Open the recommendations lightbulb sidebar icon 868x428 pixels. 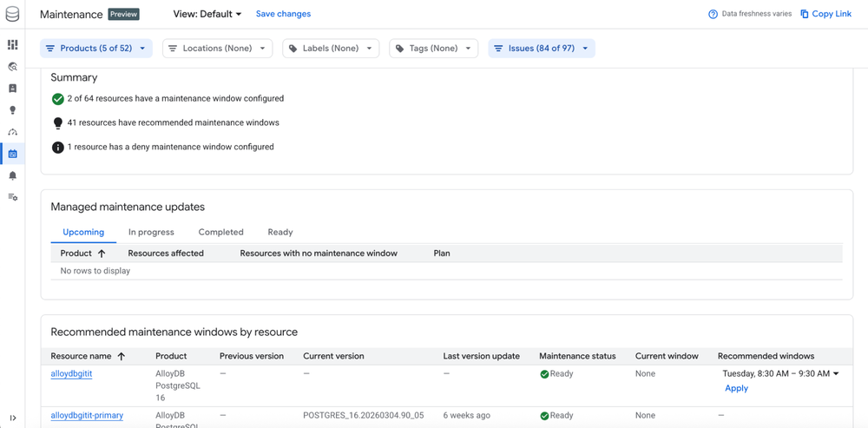pyautogui.click(x=13, y=110)
